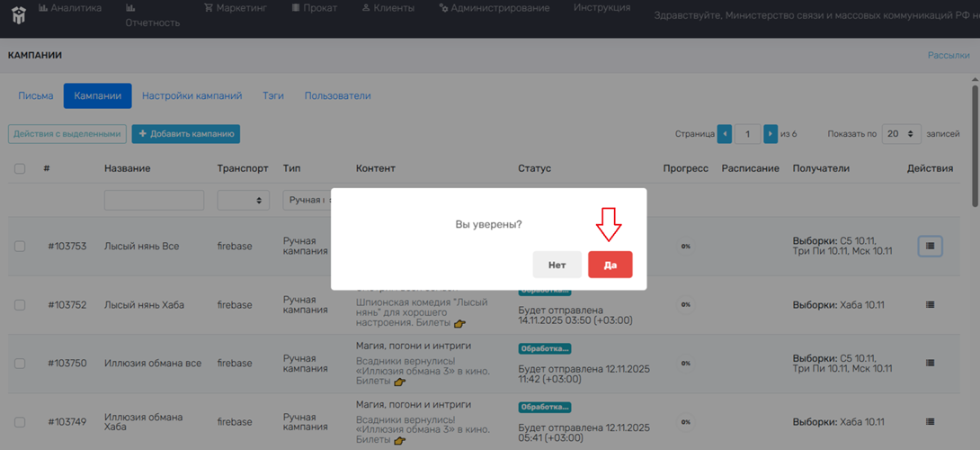Select checkbox for campaign #103750
Viewport: 980px width, 450px height.
(x=20, y=364)
